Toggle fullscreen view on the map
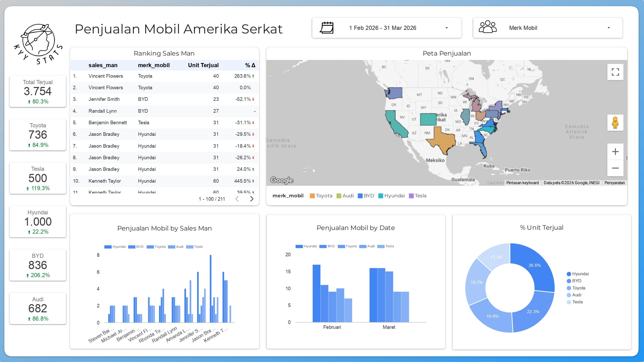The height and width of the screenshot is (362, 644). (615, 72)
